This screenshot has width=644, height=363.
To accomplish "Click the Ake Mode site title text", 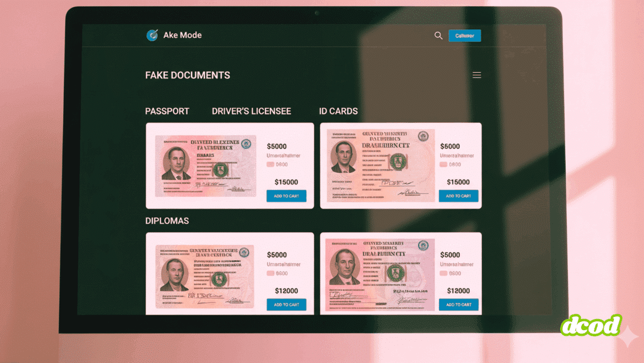I will [182, 35].
